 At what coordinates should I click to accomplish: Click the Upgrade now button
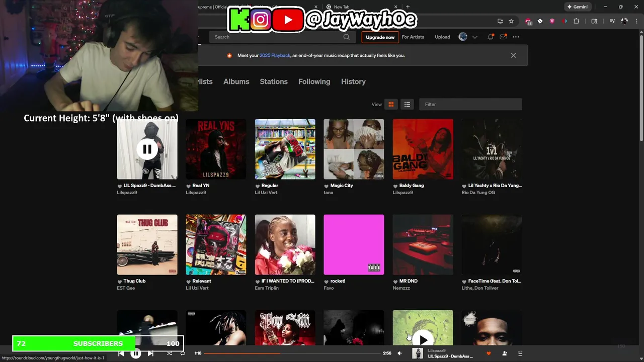380,37
